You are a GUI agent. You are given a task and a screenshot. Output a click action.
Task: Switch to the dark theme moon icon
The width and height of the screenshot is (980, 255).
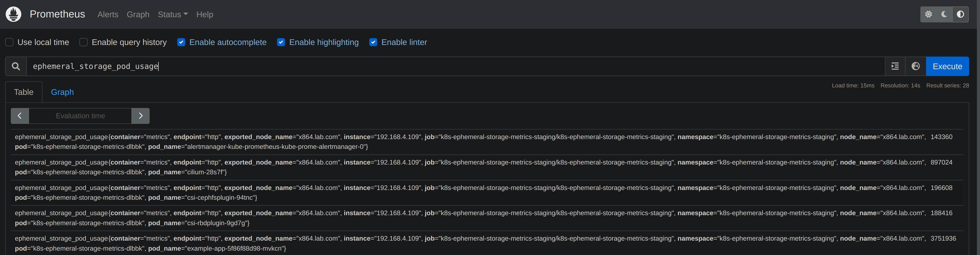[x=944, y=14]
